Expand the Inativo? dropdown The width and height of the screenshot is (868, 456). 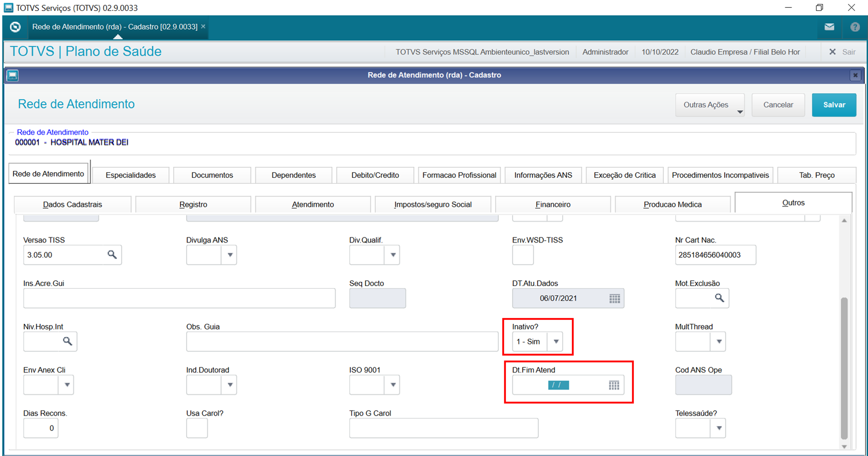(556, 341)
